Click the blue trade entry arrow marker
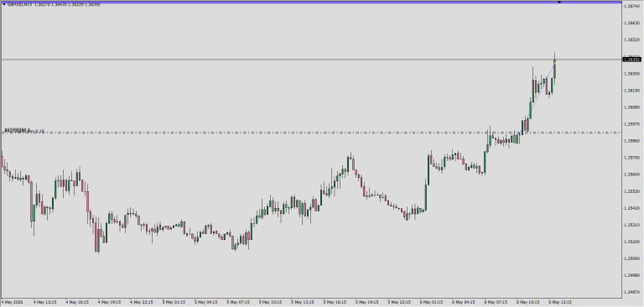 pos(519,133)
